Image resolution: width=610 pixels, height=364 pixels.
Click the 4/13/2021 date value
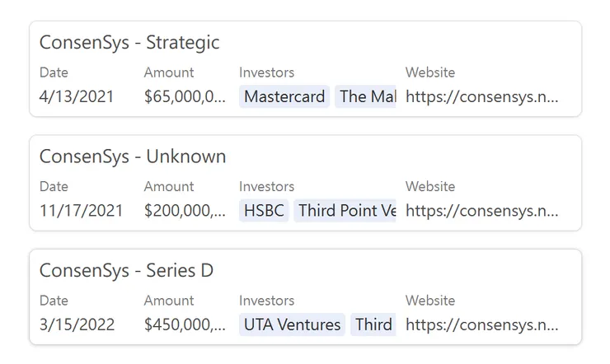point(77,96)
